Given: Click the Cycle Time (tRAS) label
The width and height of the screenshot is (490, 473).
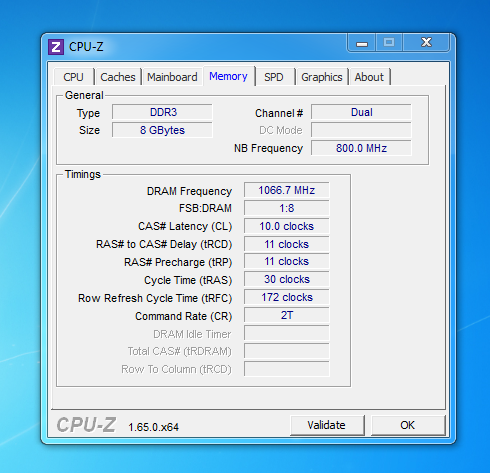Looking at the screenshot, I should point(188,280).
